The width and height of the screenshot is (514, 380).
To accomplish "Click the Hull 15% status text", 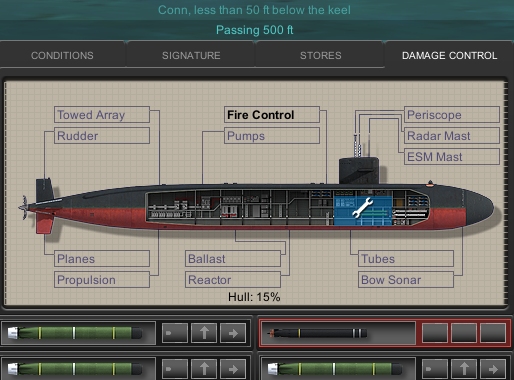I will pyautogui.click(x=254, y=297).
